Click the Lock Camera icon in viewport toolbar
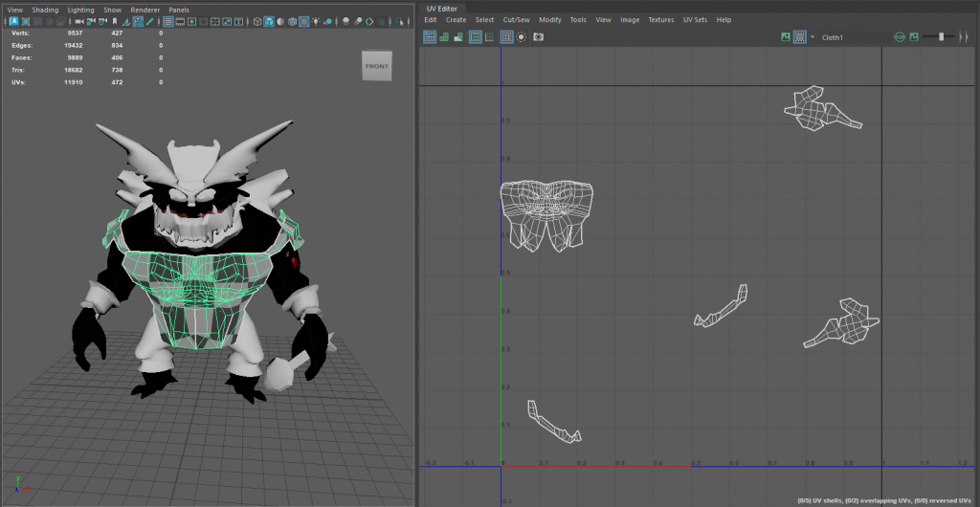The height and width of the screenshot is (507, 980). (91, 21)
